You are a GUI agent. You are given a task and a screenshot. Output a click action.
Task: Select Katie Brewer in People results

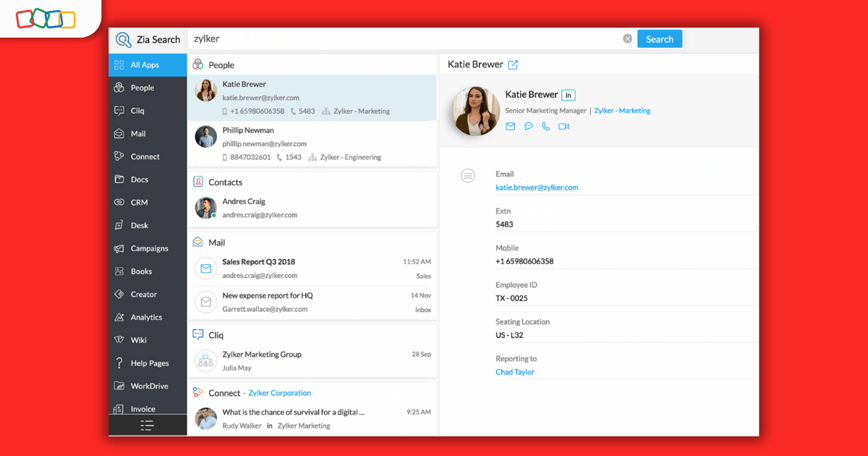tap(312, 98)
